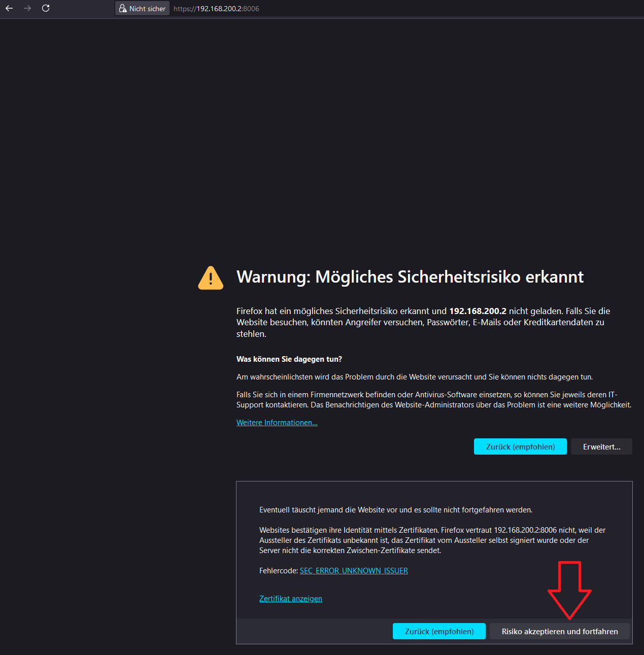Click the crossed-out lock icon in address bar

123,9
